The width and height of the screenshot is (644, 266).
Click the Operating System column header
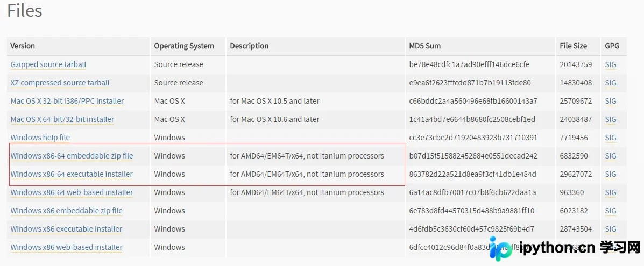184,46
